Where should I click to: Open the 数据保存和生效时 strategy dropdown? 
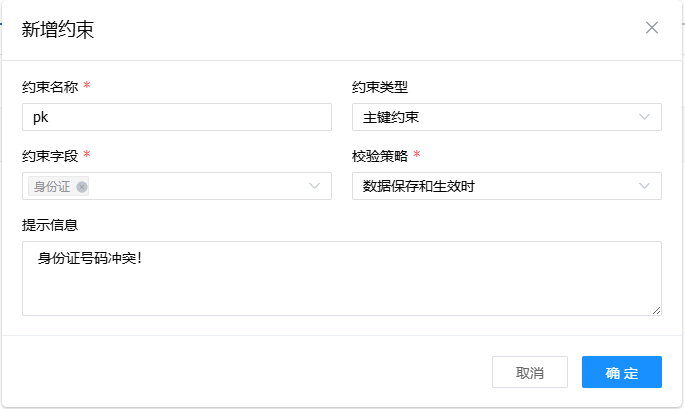(496, 186)
